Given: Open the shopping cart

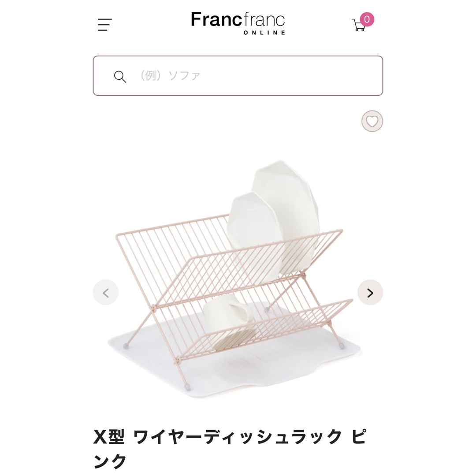Looking at the screenshot, I should click(x=358, y=25).
